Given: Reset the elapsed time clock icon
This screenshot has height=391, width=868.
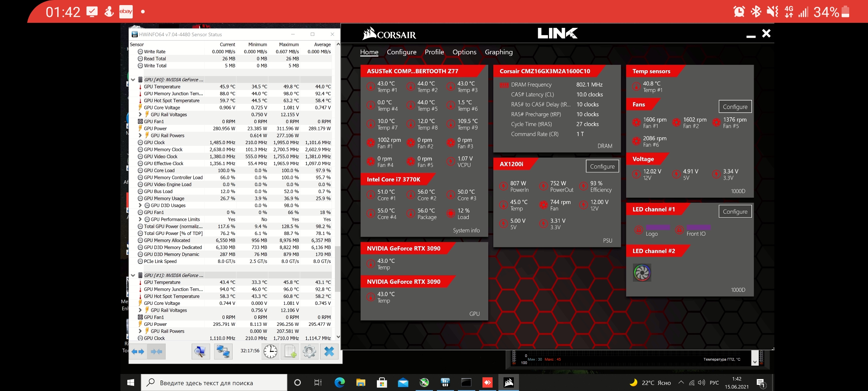Looking at the screenshot, I should (x=270, y=352).
